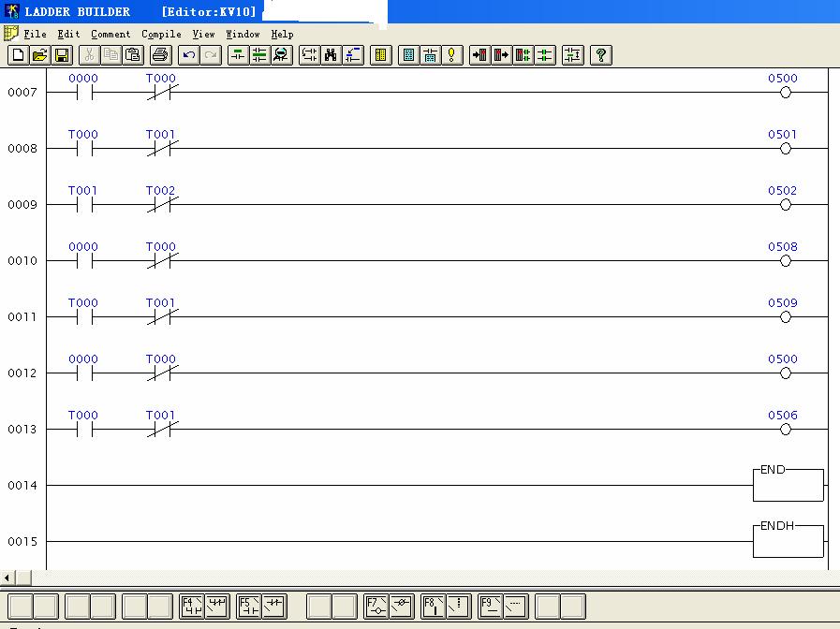Viewport: 840px width, 629px height.
Task: Click the Redo arrow icon
Action: 211,55
